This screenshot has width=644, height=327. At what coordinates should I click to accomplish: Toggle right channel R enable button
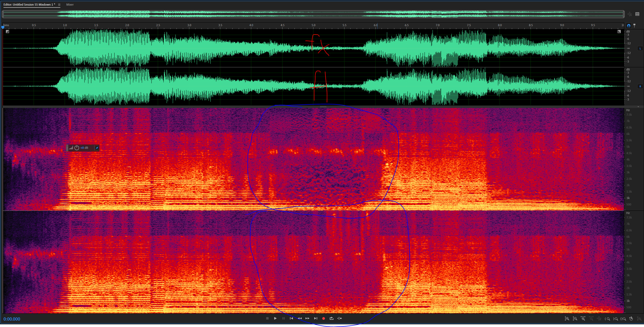640,86
